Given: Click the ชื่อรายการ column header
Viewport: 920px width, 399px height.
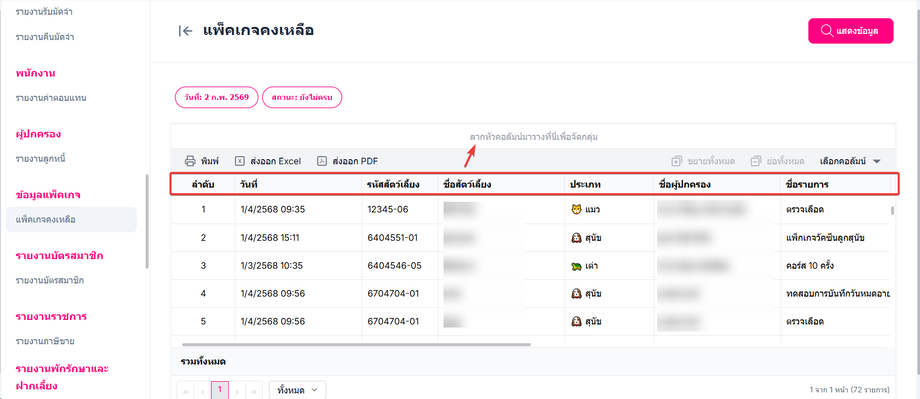Looking at the screenshot, I should pos(836,184).
